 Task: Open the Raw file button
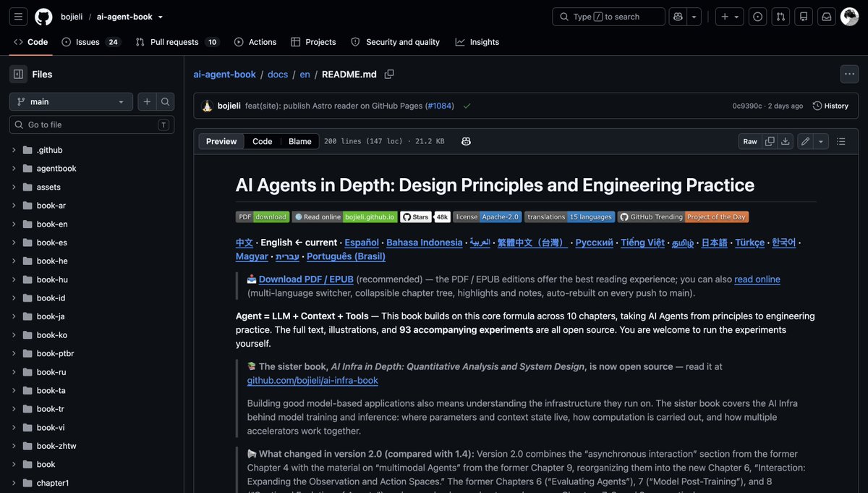tap(750, 141)
